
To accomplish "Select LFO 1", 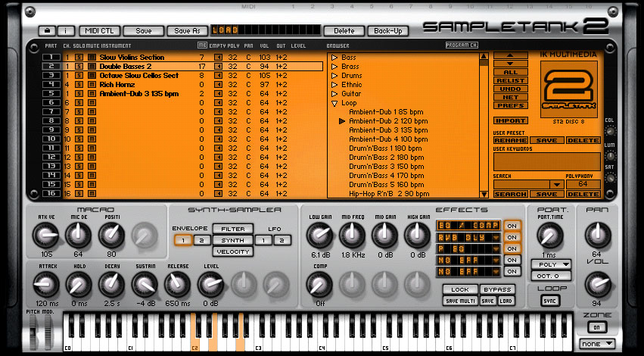I will click(263, 240).
